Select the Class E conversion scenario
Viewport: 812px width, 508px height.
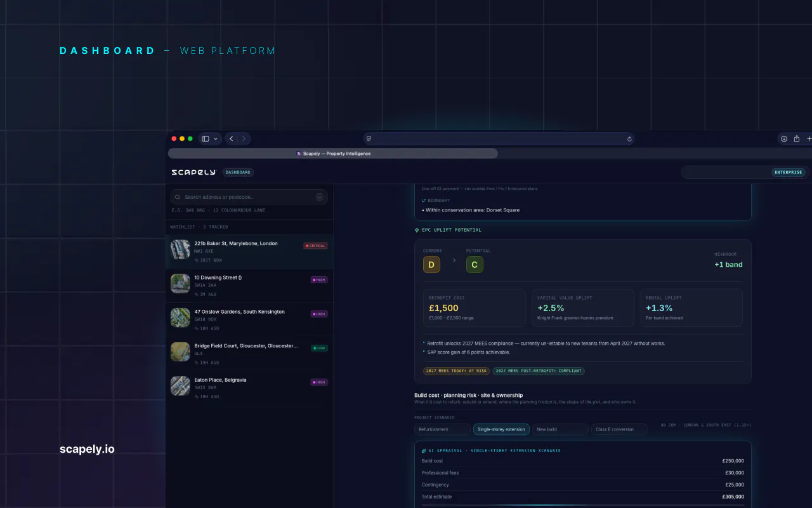click(x=619, y=429)
